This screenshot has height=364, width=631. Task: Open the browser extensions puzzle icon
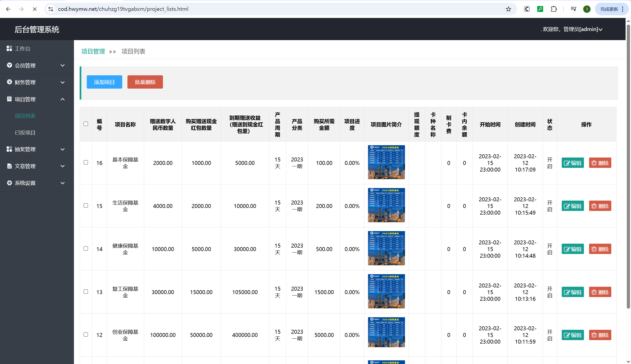pyautogui.click(x=554, y=9)
